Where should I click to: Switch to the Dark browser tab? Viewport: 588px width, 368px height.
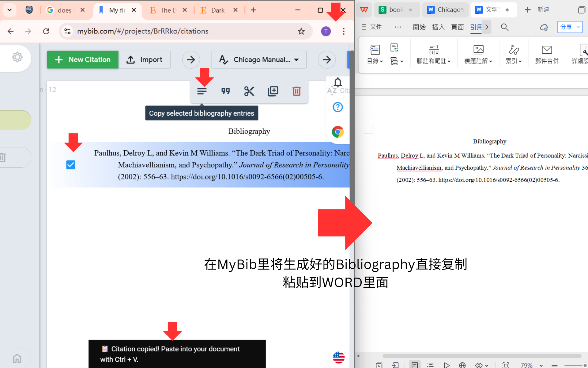point(218,10)
